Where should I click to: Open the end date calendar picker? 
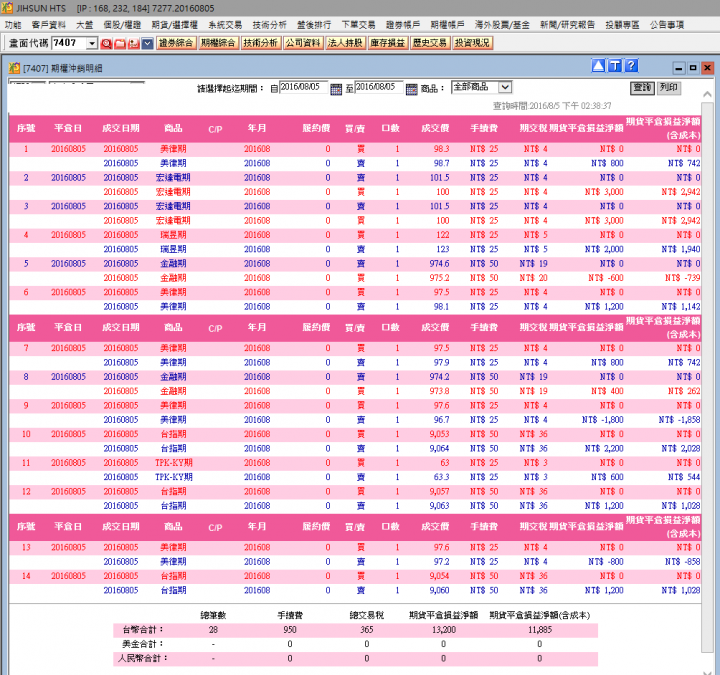[411, 89]
